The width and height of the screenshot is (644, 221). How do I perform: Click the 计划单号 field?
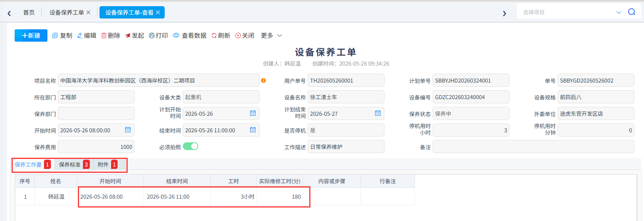click(x=471, y=81)
